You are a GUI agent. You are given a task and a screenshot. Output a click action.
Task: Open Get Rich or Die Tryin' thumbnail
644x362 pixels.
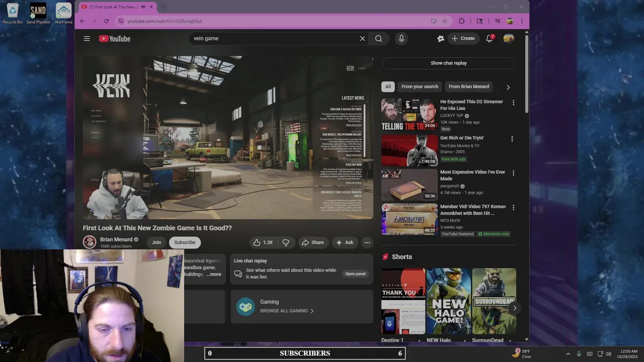[409, 150]
